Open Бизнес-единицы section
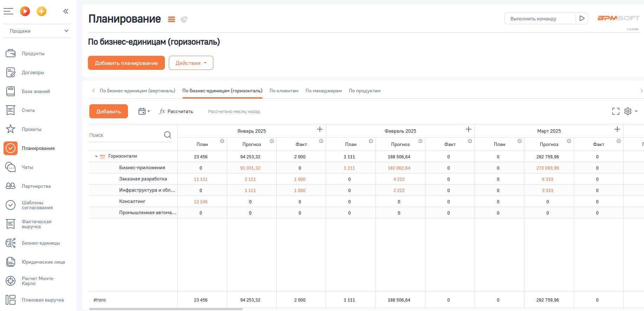644x311 pixels. (41, 243)
